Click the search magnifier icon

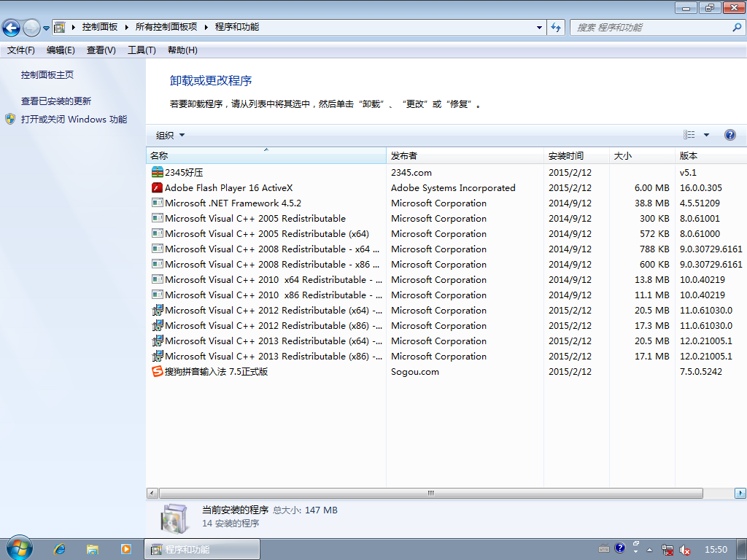pos(737,28)
